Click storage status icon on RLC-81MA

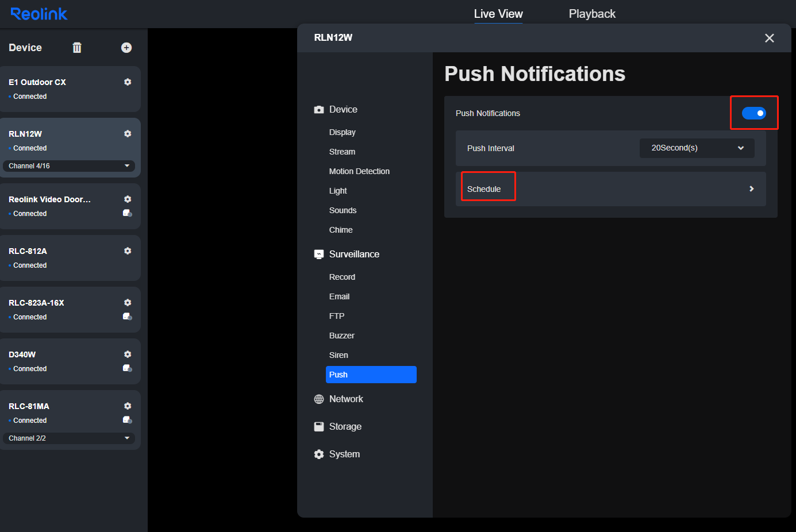[128, 420]
